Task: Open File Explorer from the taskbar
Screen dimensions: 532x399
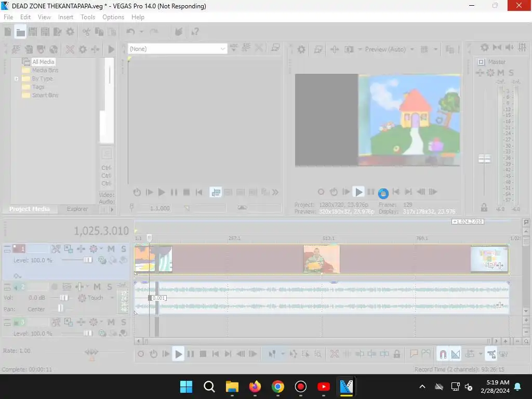Action: (x=232, y=387)
